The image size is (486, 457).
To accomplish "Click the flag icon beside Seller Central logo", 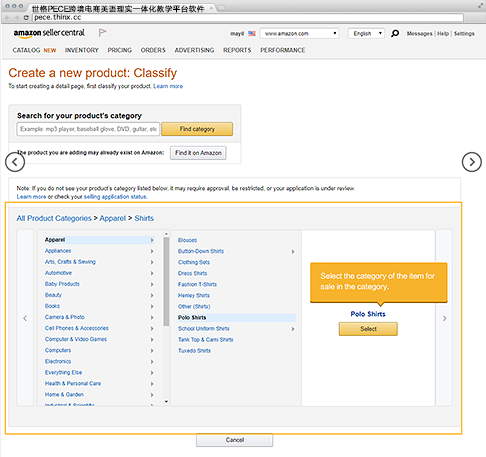I will 102,33.
